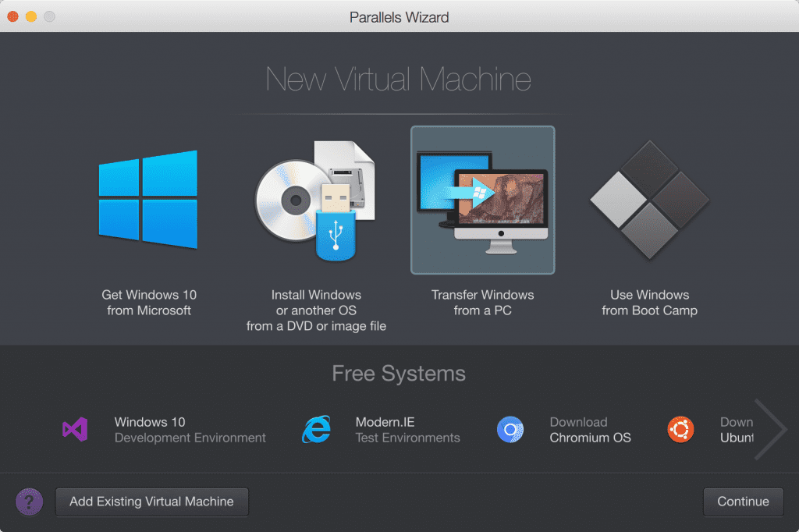This screenshot has width=799, height=532.
Task: Click the 'Get Windows 10 from Microsoft' label
Action: (148, 303)
